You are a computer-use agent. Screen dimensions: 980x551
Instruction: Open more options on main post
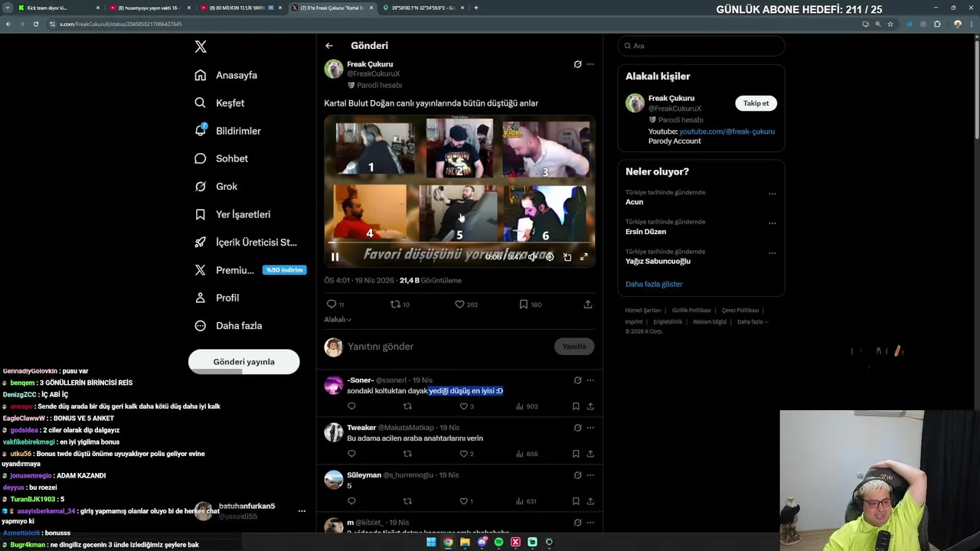pos(590,64)
